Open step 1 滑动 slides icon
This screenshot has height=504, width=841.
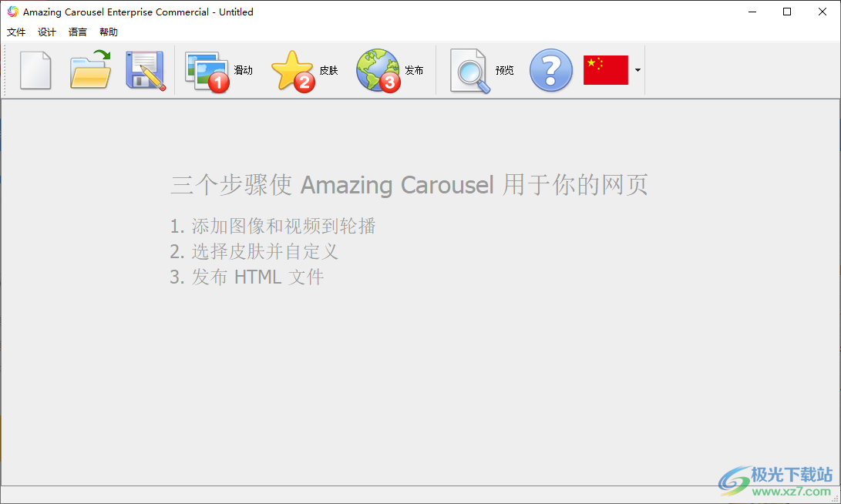[207, 72]
